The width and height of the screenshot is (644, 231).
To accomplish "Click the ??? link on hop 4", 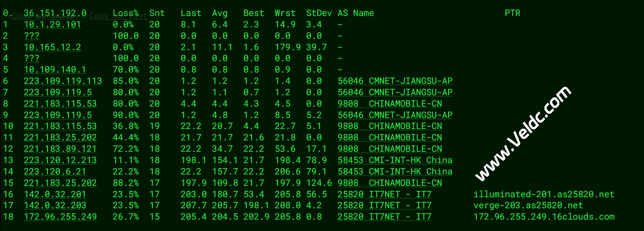I will pos(31,58).
